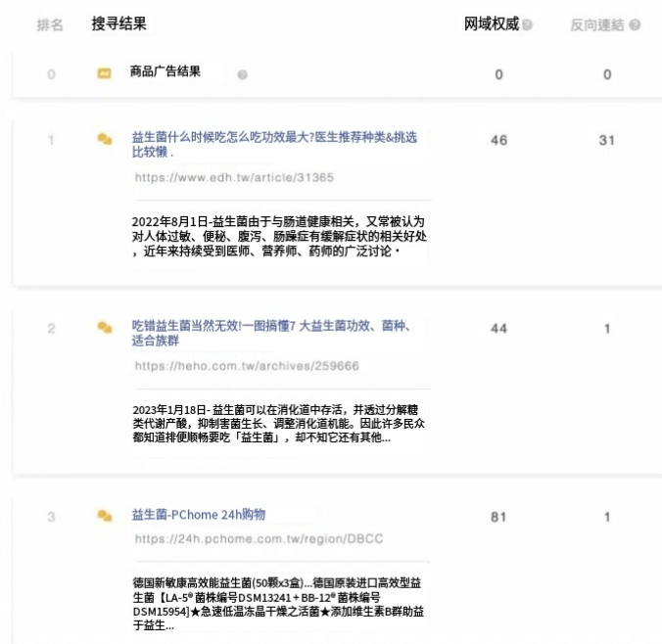Open the 益生菌-PChome 24h购物 link
This screenshot has width=662, height=644.
[199, 515]
